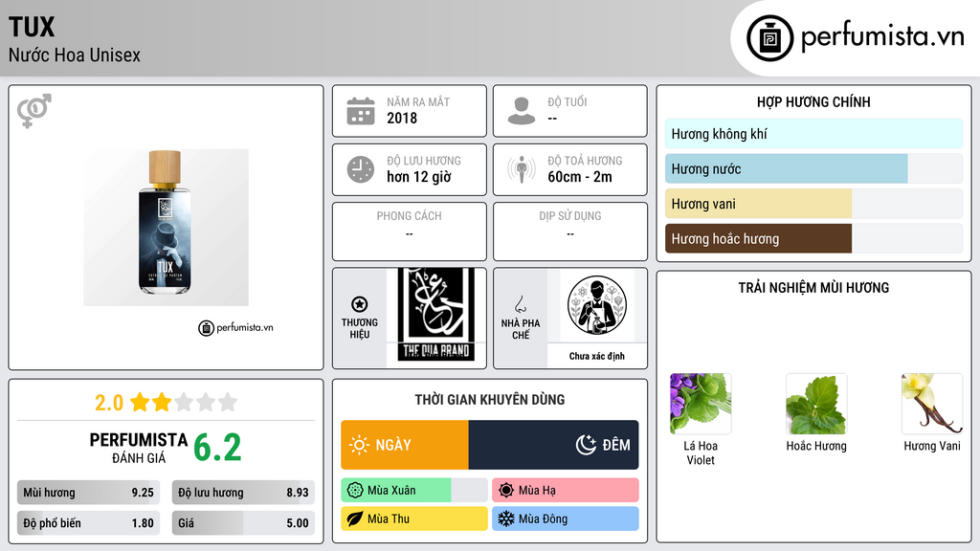The height and width of the screenshot is (551, 980).
Task: Click the calendar icon beside Năm ra mắt
Action: coord(361,111)
